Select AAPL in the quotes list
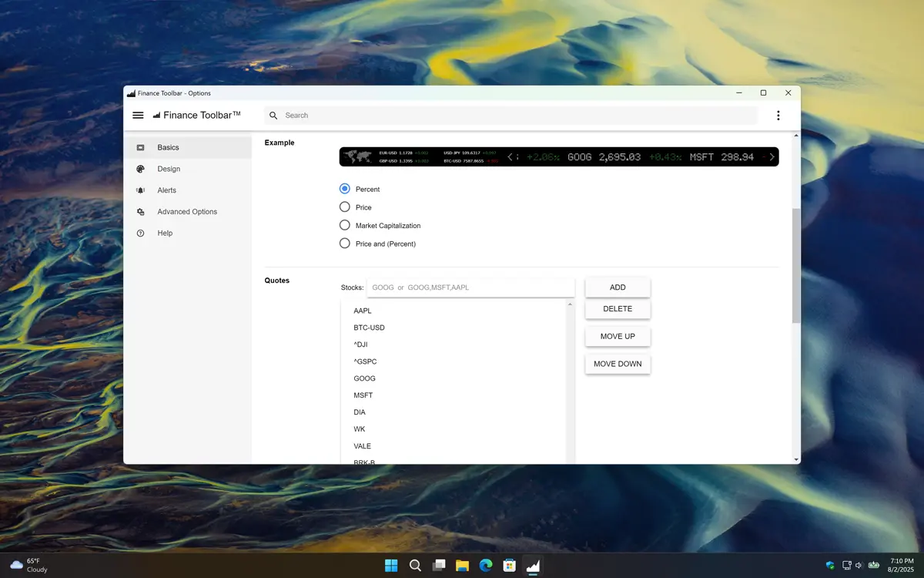924x578 pixels. pyautogui.click(x=454, y=311)
